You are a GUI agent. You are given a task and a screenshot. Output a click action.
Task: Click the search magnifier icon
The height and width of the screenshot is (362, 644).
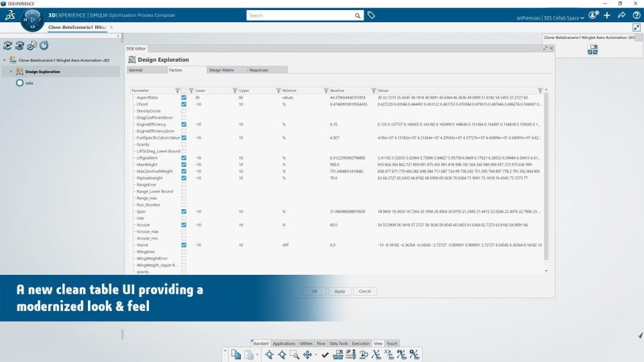click(358, 15)
